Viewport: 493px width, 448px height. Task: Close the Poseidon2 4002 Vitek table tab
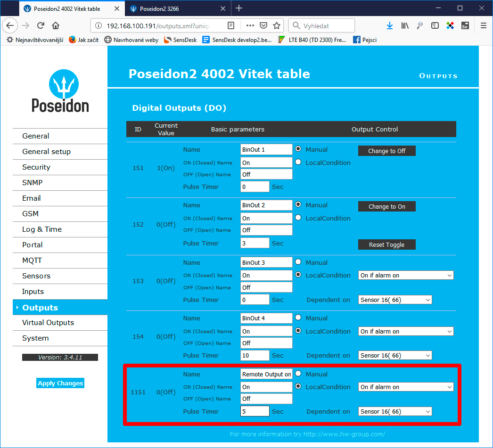point(116,8)
